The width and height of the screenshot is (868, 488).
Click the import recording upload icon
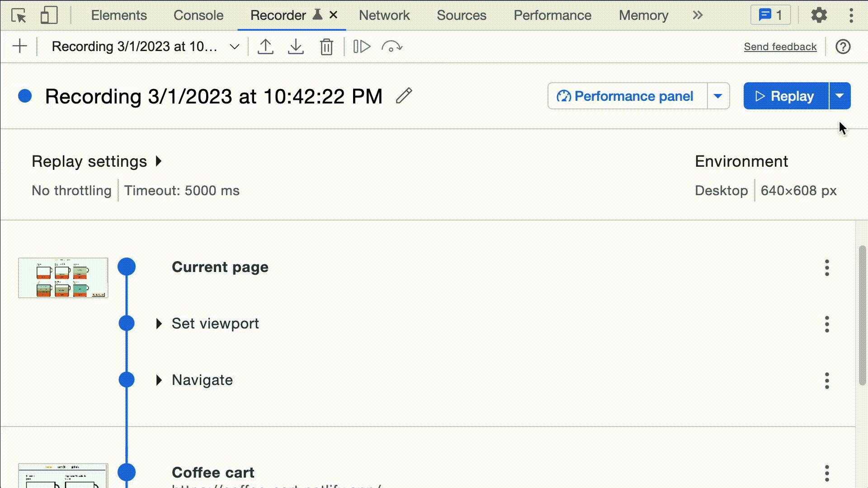pyautogui.click(x=265, y=47)
